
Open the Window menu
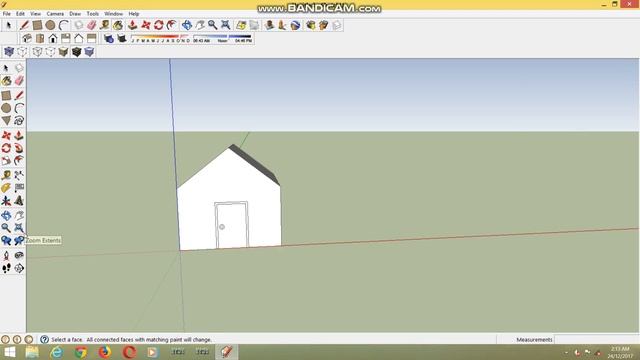(x=113, y=13)
